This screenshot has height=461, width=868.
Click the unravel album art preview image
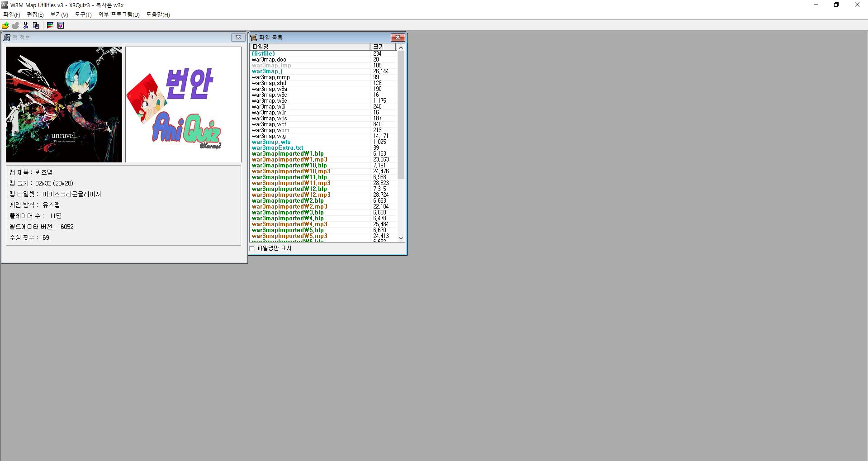coord(64,105)
